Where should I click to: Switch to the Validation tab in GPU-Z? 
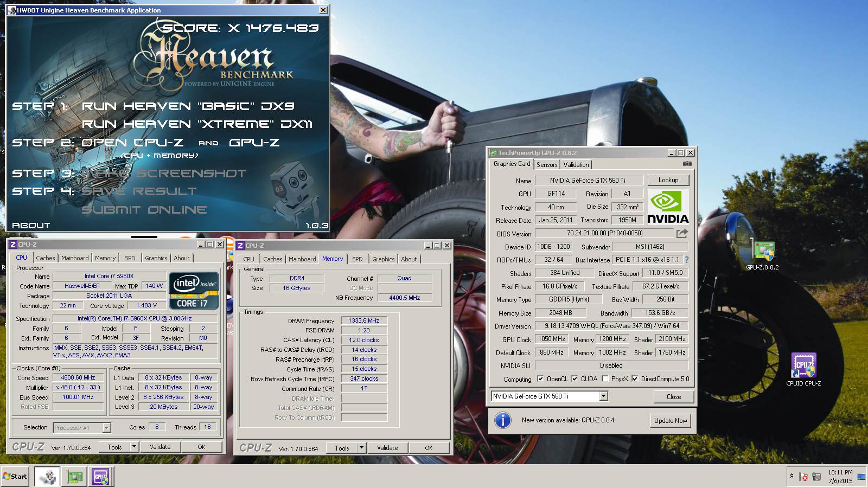[576, 165]
